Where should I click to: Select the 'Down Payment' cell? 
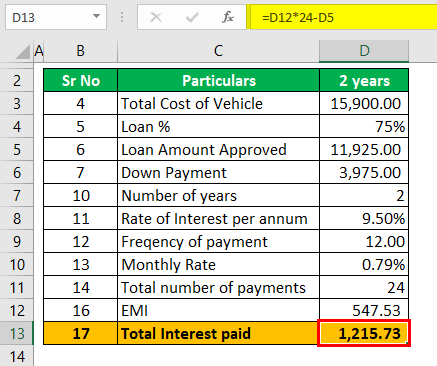coord(219,172)
